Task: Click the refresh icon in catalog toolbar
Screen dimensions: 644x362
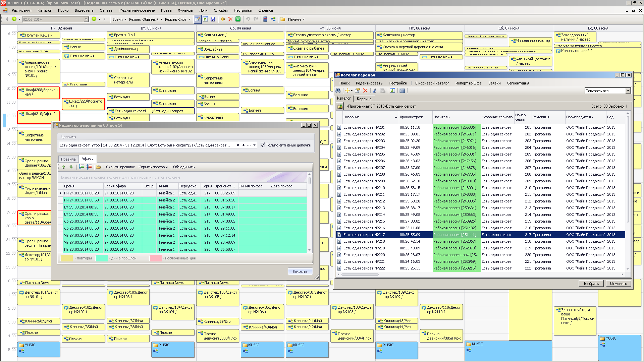Action: tap(392, 90)
